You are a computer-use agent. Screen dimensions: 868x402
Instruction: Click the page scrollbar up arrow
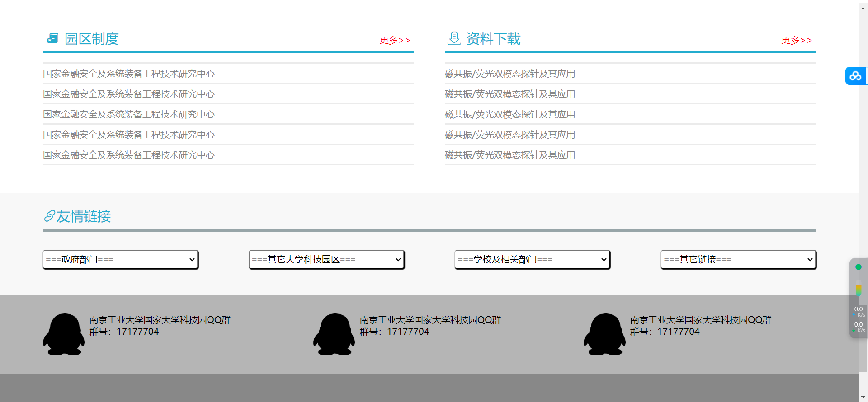click(x=863, y=8)
